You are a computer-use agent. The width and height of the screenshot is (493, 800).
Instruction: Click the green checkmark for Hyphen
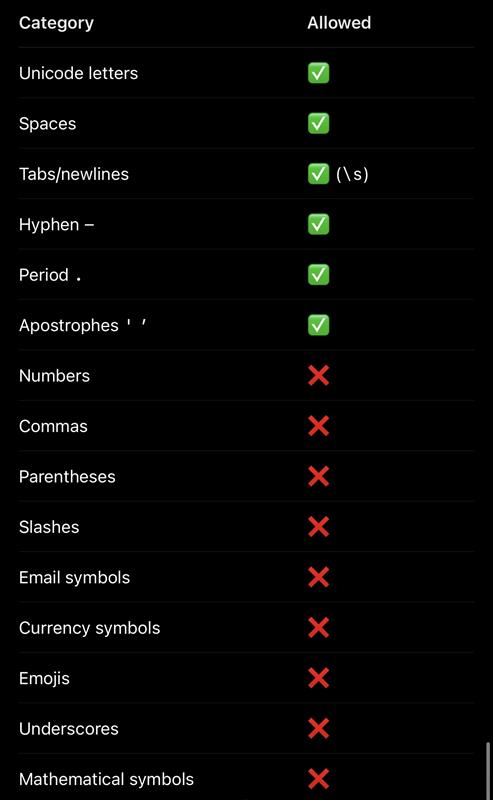click(x=318, y=224)
